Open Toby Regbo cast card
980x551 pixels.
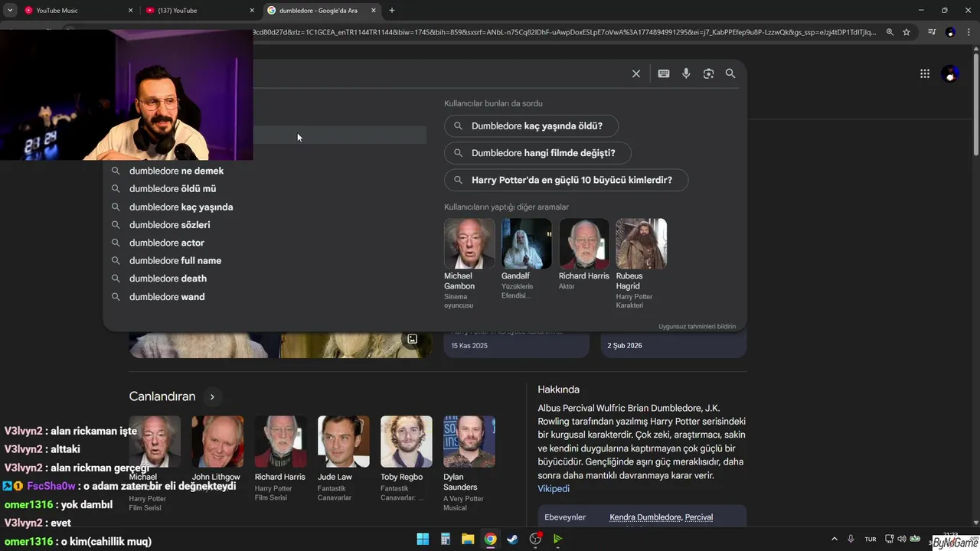(x=406, y=458)
